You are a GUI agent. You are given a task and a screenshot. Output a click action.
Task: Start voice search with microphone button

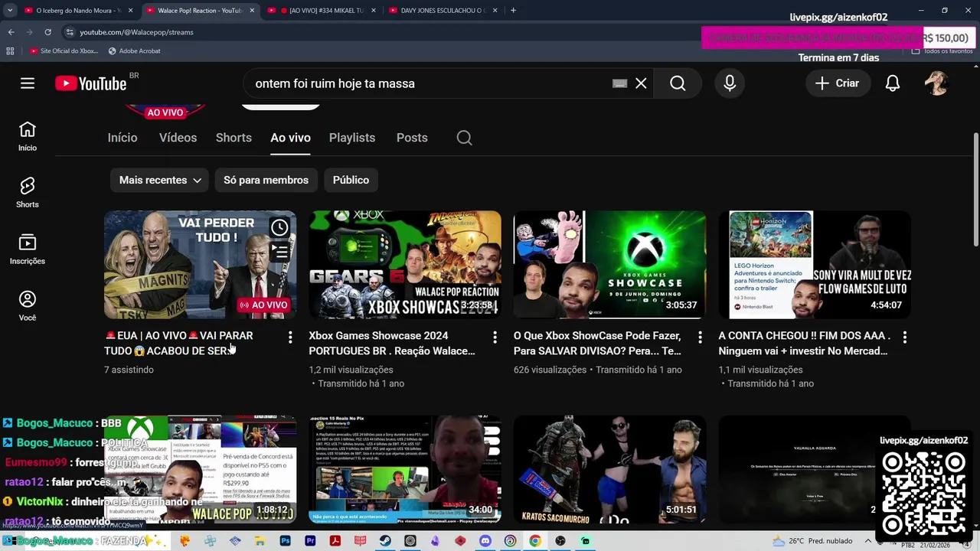(x=730, y=83)
